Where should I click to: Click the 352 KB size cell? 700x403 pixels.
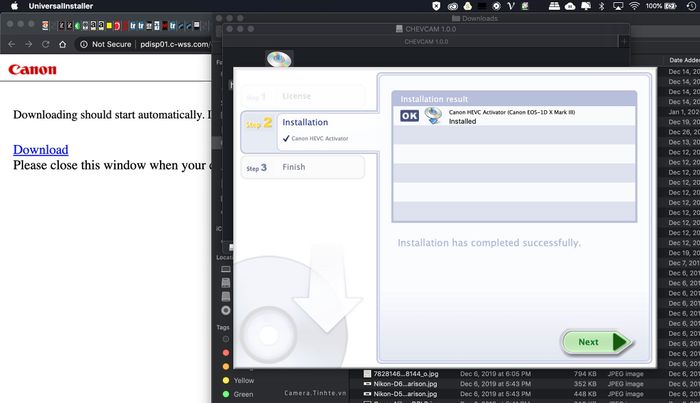(585, 384)
